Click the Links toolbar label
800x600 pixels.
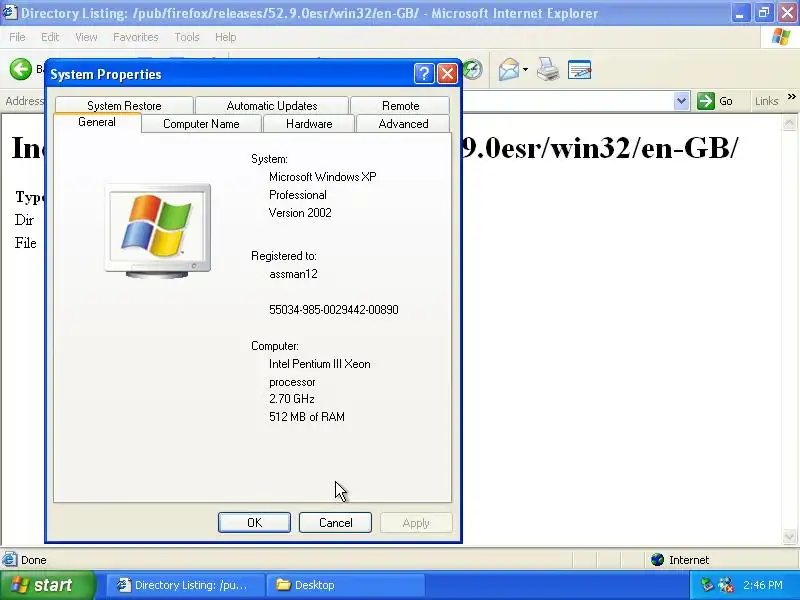pos(766,101)
